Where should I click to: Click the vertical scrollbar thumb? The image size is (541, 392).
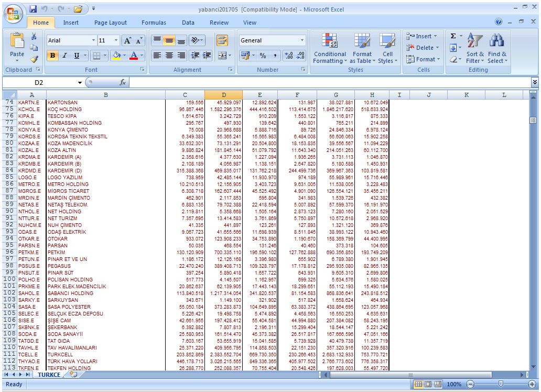(533, 120)
